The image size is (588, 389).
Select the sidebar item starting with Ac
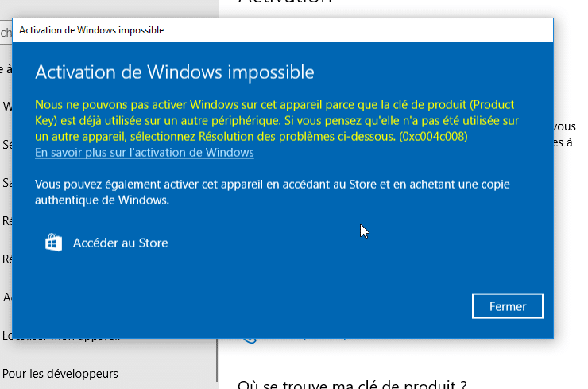(x=6, y=298)
